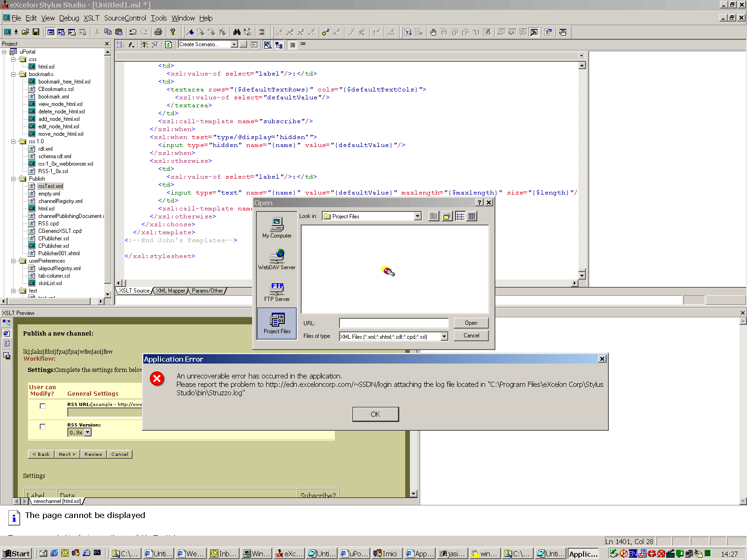The height and width of the screenshot is (560, 747).
Task: Click the Paste clipboard toolbar icon
Action: click(119, 32)
